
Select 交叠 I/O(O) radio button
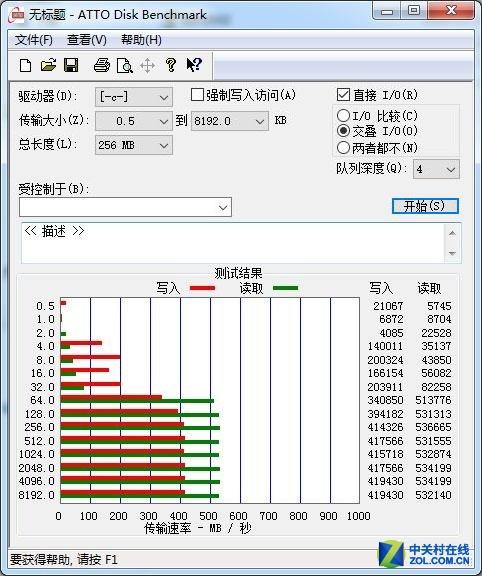pyautogui.click(x=343, y=131)
